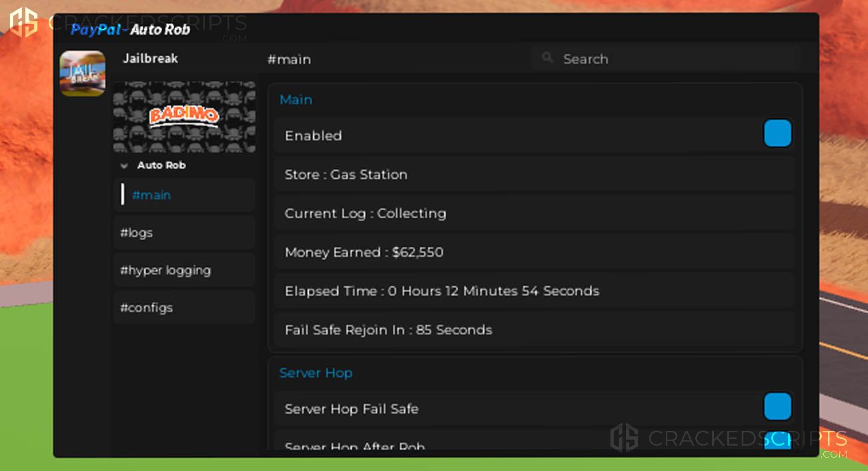Click the Money Earned : $62,550 row

[534, 252]
